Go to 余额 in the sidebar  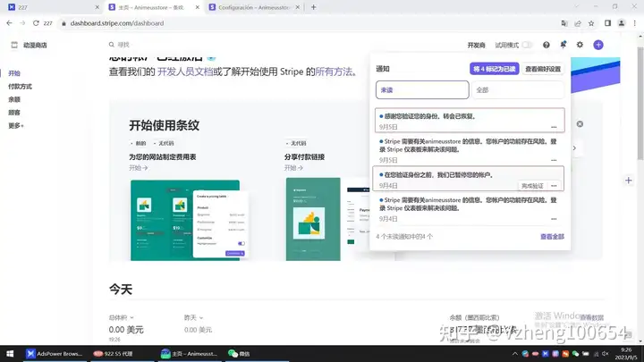click(14, 99)
